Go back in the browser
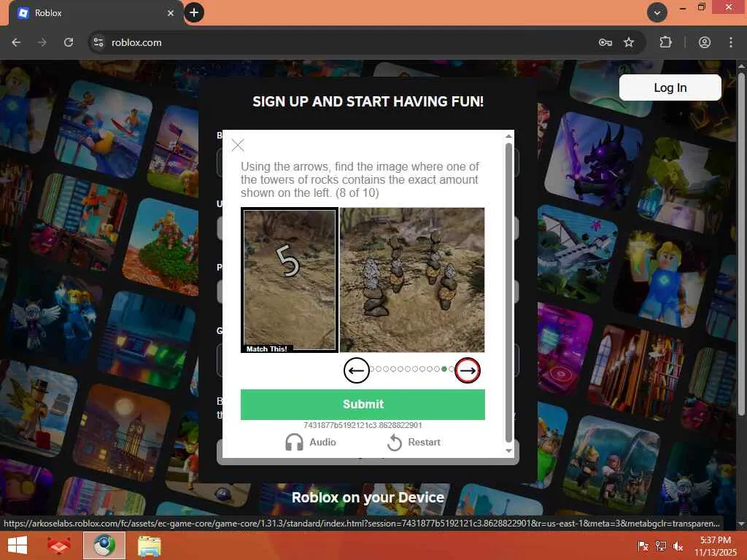 16,42
